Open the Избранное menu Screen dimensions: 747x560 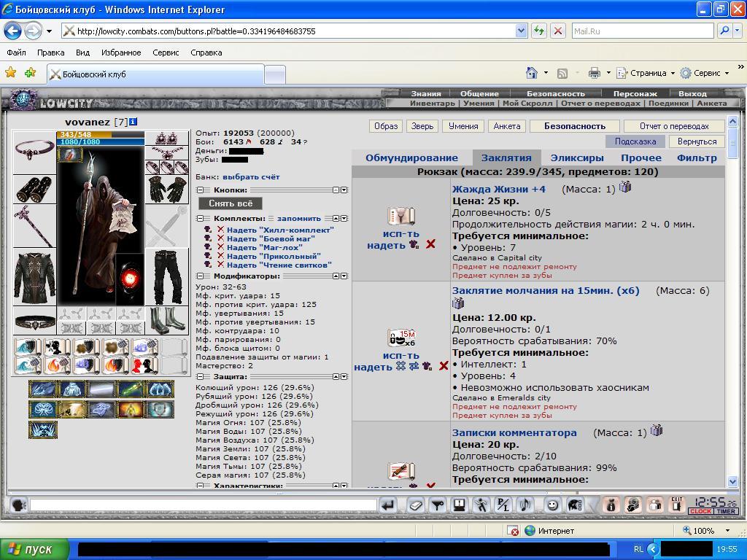[x=121, y=52]
